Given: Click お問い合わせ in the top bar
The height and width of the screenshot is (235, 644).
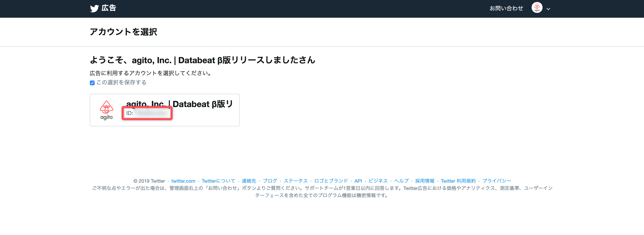Looking at the screenshot, I should (x=506, y=8).
